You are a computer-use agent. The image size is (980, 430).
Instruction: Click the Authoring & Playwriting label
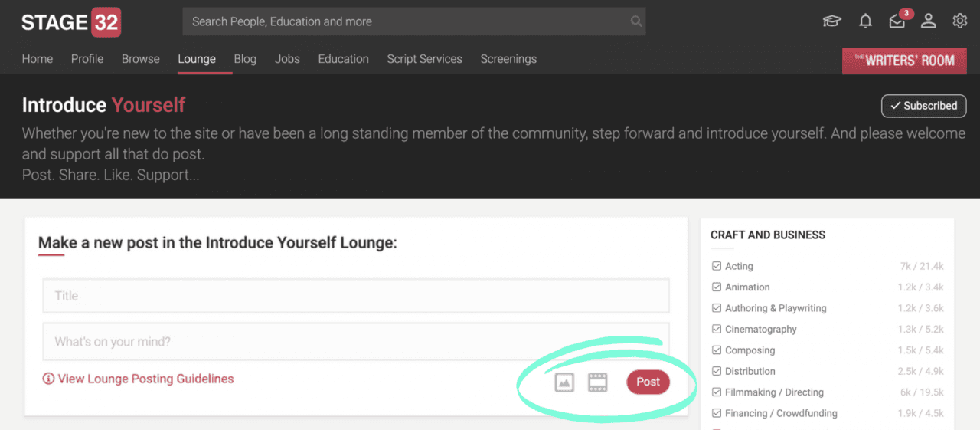[776, 308]
